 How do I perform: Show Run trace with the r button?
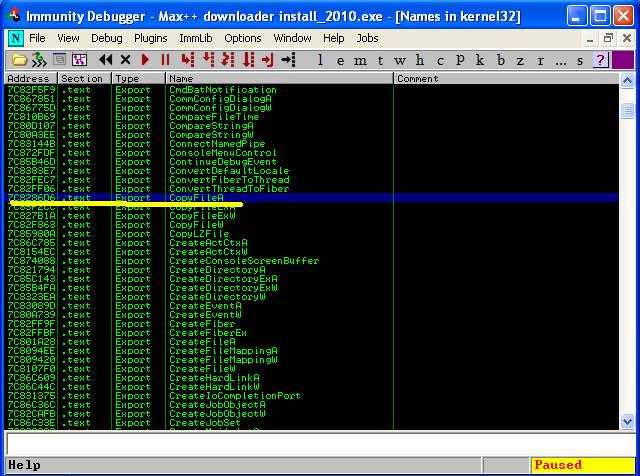tap(540, 60)
